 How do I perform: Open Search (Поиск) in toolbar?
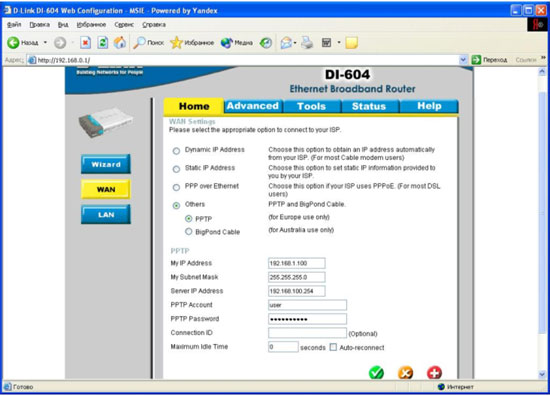[x=148, y=43]
